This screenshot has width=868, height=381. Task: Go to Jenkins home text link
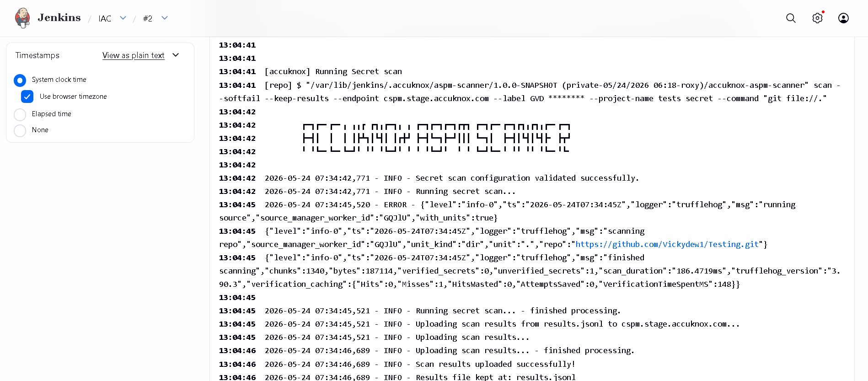tap(59, 18)
